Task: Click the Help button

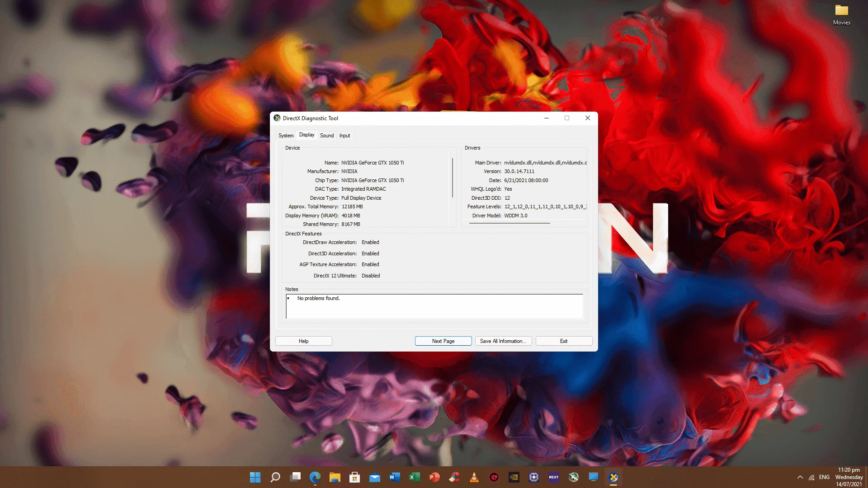Action: [x=304, y=341]
